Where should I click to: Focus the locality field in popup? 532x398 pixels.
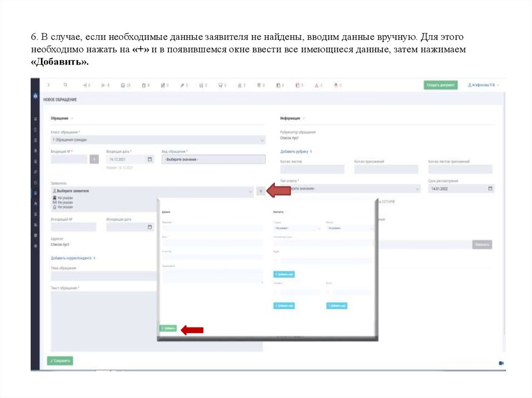pyautogui.click(x=323, y=243)
